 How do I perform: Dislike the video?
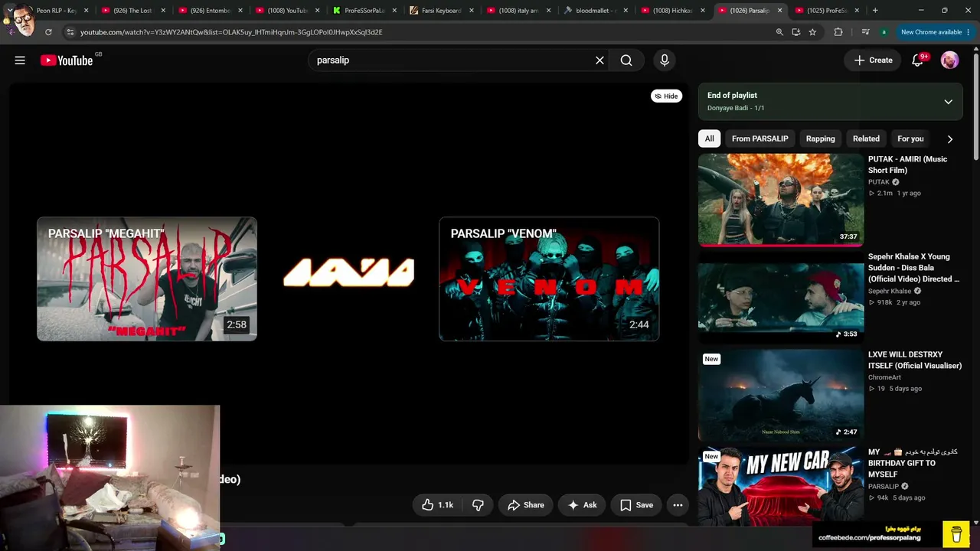[478, 505]
